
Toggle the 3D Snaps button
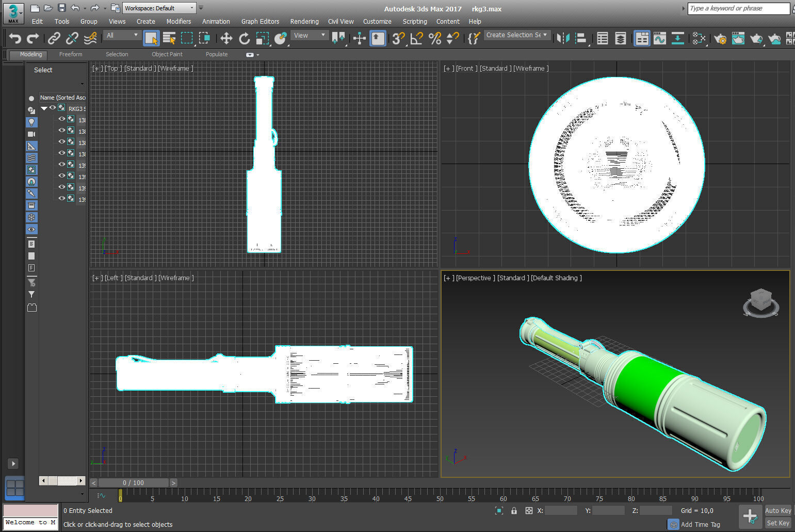[398, 38]
